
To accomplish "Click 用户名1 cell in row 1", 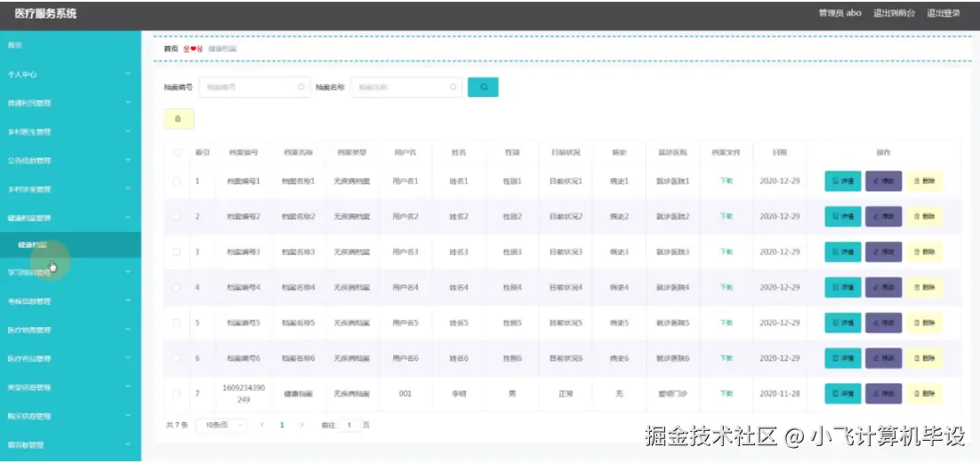I will (405, 181).
